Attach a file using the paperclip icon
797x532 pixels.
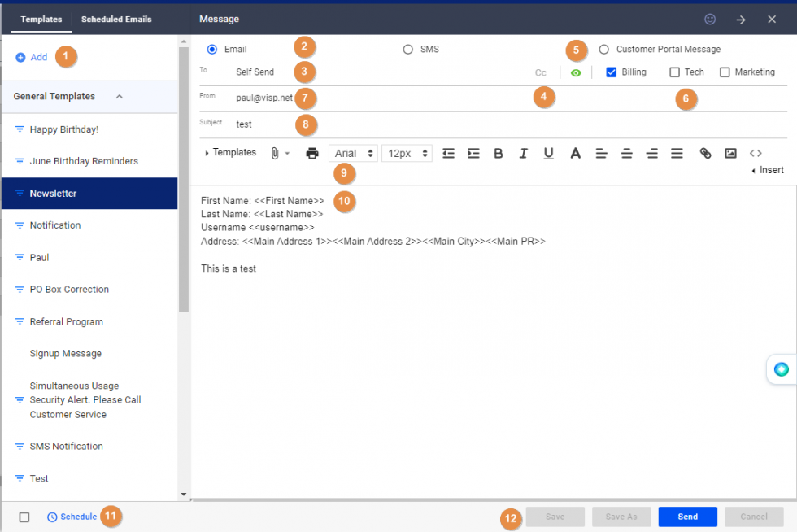277,153
